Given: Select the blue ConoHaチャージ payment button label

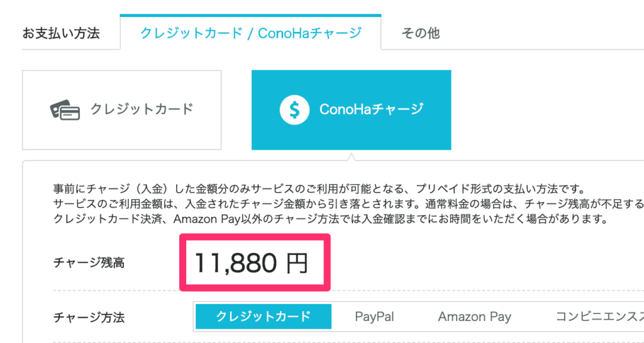Looking at the screenshot, I should tap(371, 110).
